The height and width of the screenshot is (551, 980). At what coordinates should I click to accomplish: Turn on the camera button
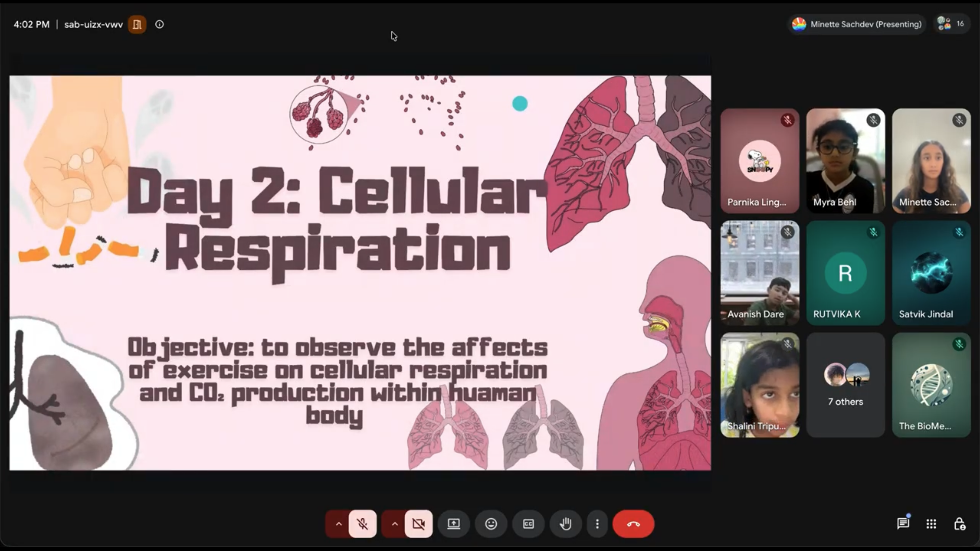click(418, 524)
